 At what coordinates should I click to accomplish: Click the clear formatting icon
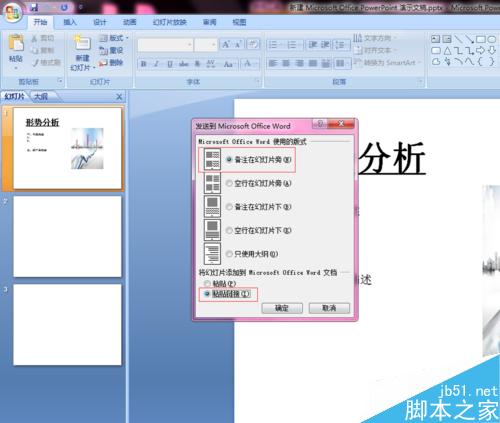[x=253, y=44]
